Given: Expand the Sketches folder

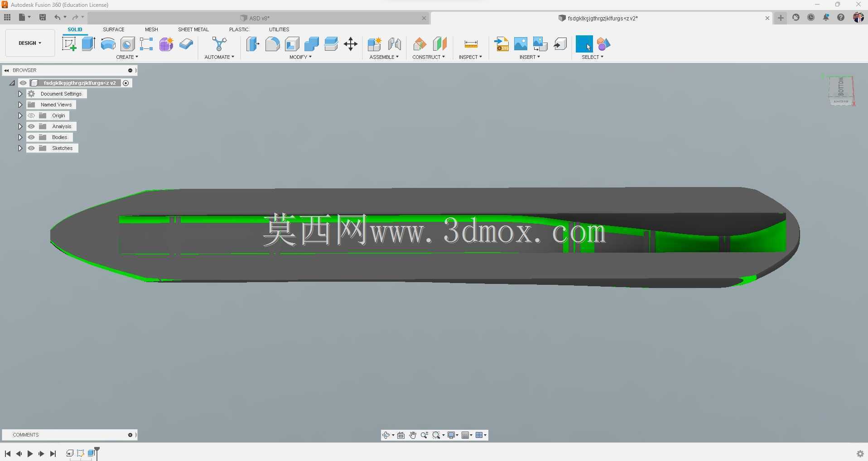Looking at the screenshot, I should coord(20,148).
